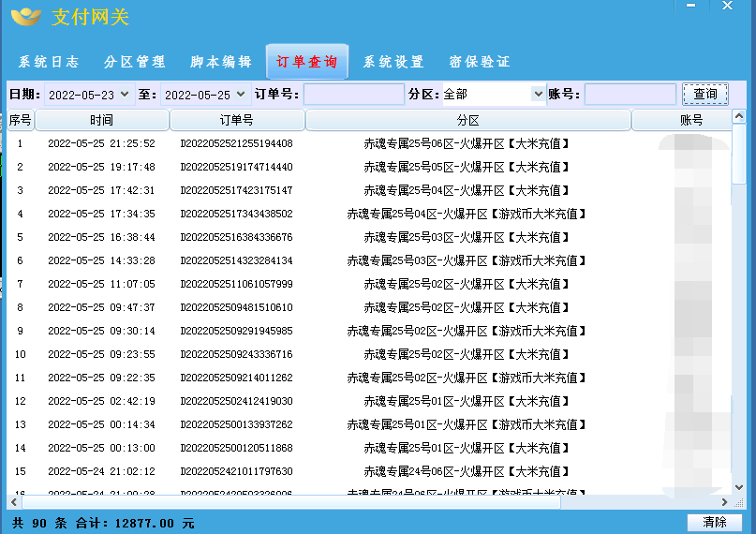Image resolution: width=756 pixels, height=534 pixels.
Task: Click the 清除 button
Action: (714, 522)
